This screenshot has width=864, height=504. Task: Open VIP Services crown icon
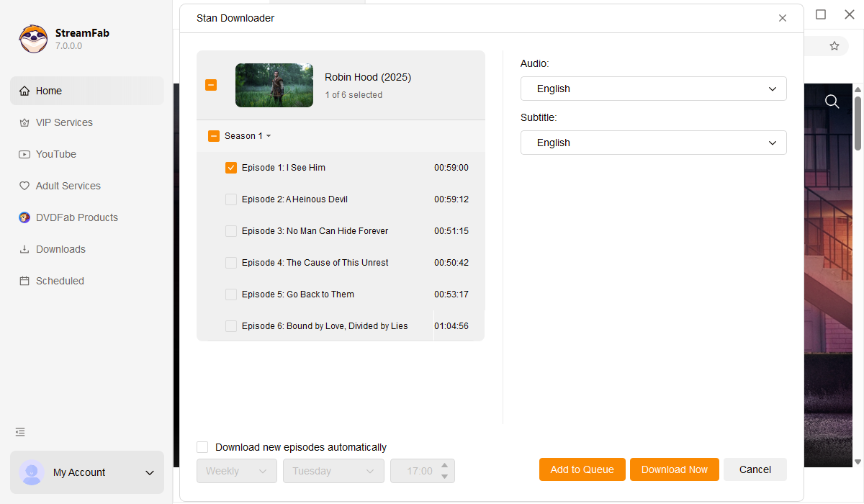coord(24,122)
